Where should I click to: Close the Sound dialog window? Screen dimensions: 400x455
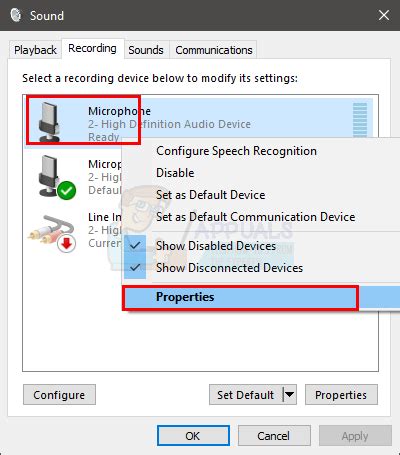coord(384,15)
